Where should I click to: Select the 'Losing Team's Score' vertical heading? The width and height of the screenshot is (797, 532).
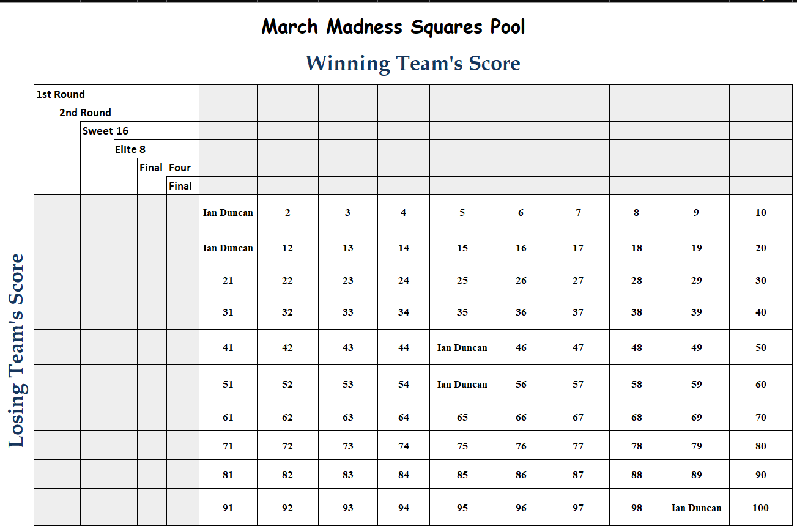point(17,350)
